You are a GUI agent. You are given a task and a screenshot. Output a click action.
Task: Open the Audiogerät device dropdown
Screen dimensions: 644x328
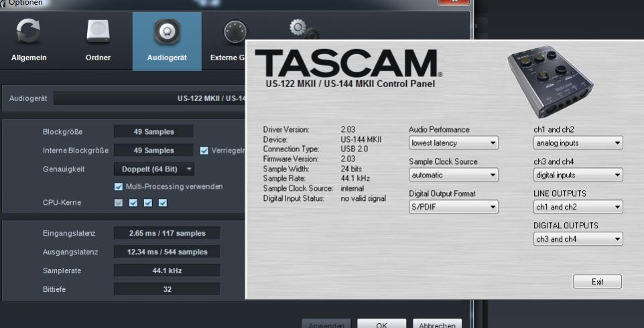click(149, 98)
